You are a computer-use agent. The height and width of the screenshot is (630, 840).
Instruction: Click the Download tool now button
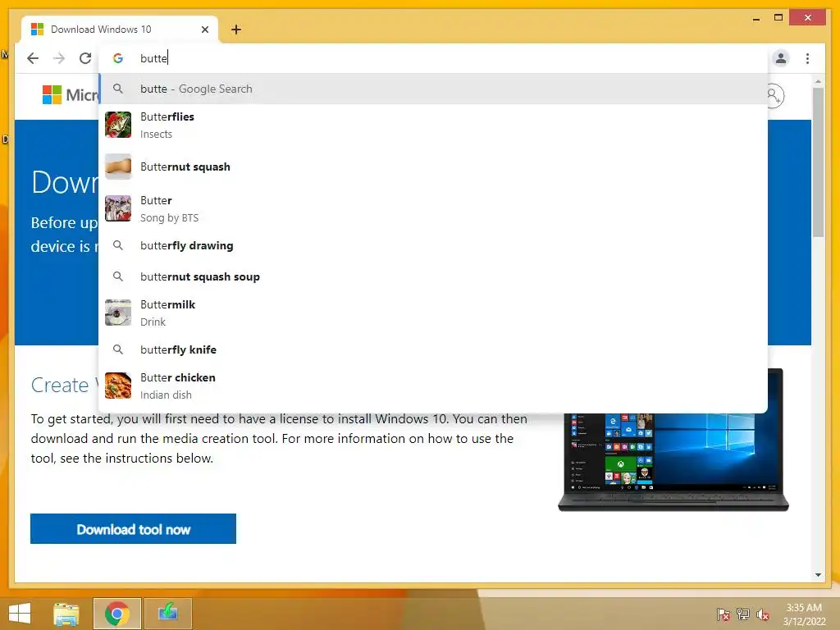pos(134,529)
